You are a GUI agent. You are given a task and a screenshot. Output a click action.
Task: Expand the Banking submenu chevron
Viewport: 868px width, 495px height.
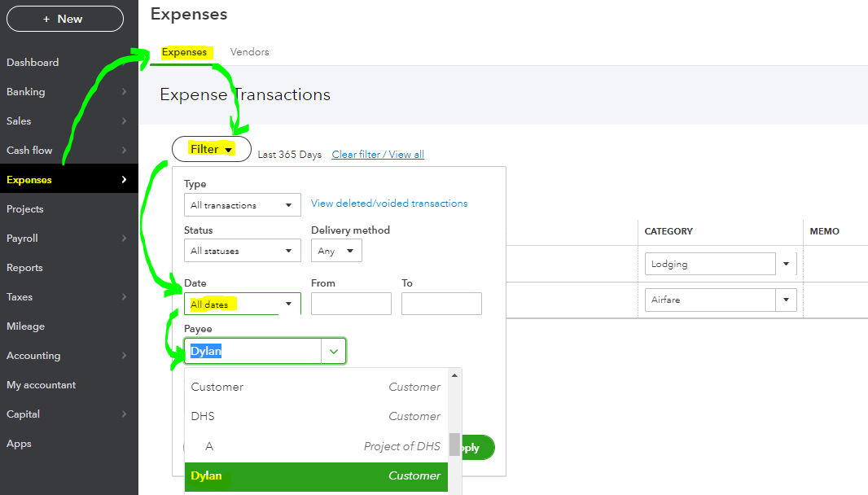[124, 92]
